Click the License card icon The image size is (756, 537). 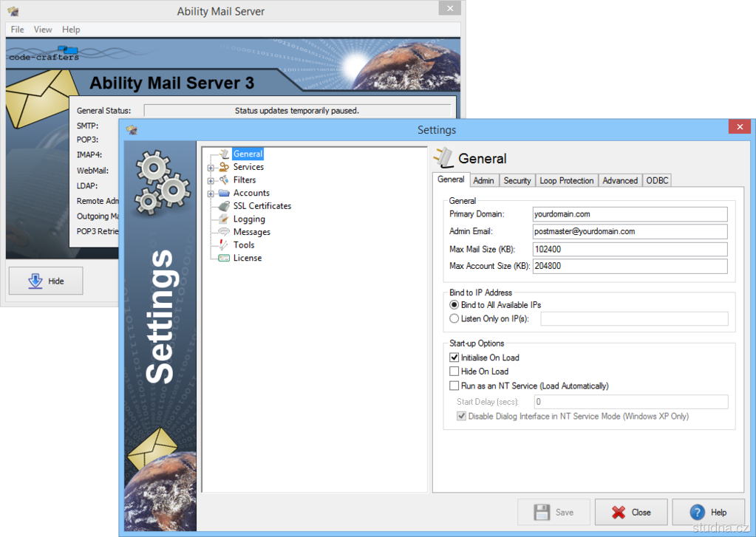[x=224, y=258]
